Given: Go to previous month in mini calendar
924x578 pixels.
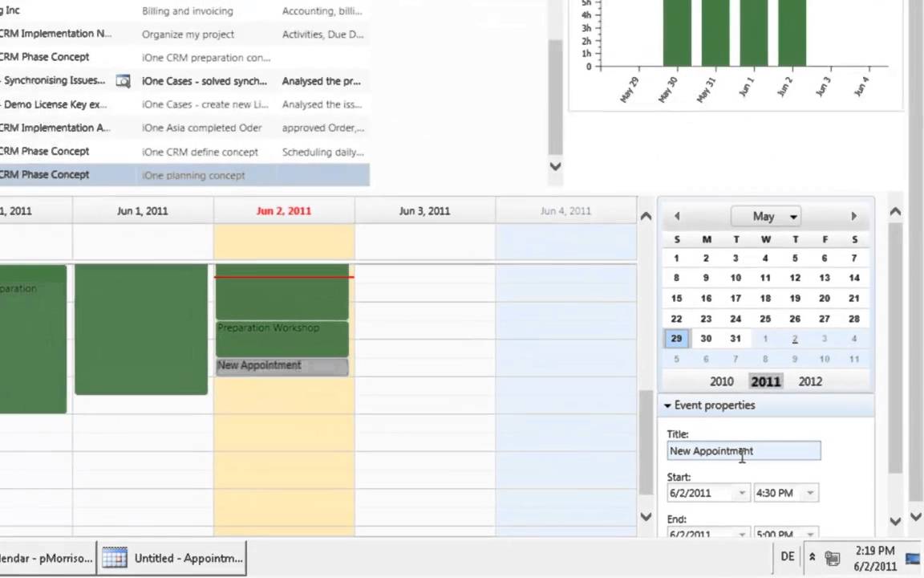Looking at the screenshot, I should [x=677, y=217].
